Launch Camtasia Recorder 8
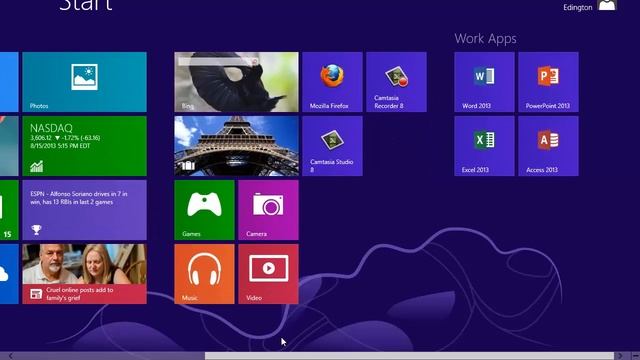 (x=396, y=82)
